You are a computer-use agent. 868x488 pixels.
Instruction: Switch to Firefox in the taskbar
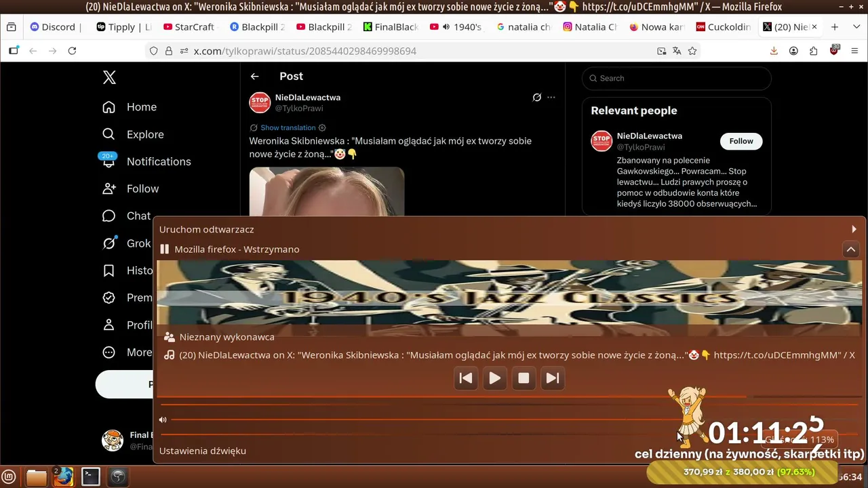[x=64, y=477]
